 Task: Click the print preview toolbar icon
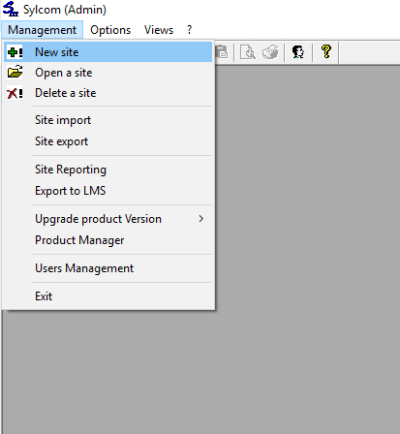point(247,52)
